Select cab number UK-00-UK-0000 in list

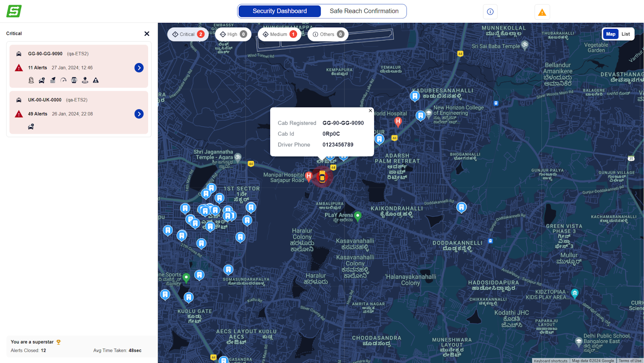(45, 100)
